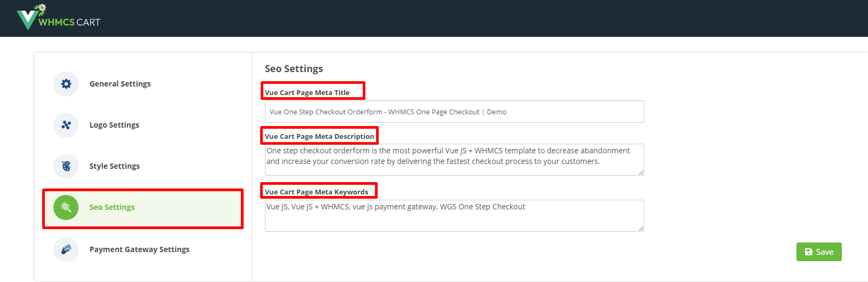Click the Logo Settings icon
Image resolution: width=868 pixels, height=282 pixels.
pyautogui.click(x=66, y=125)
